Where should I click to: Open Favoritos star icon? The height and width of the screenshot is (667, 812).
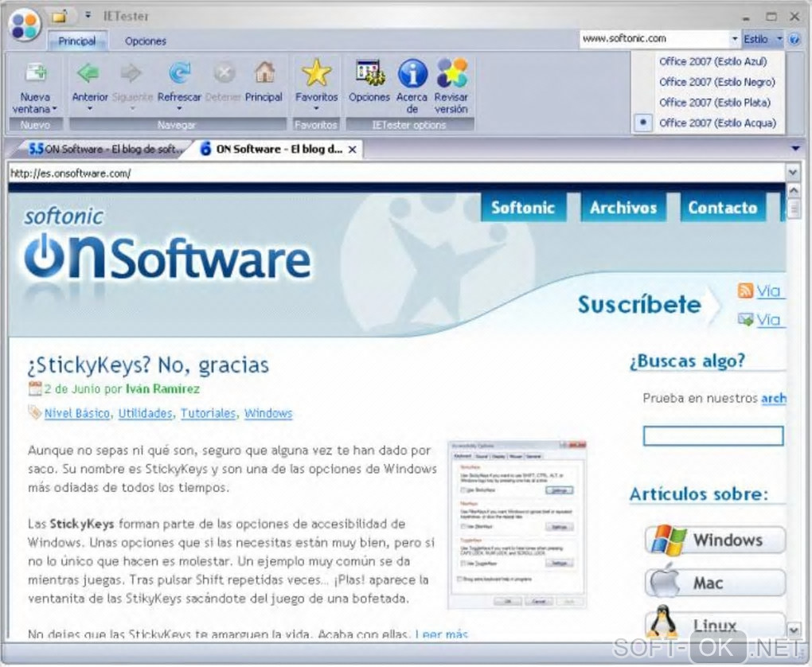coord(316,73)
